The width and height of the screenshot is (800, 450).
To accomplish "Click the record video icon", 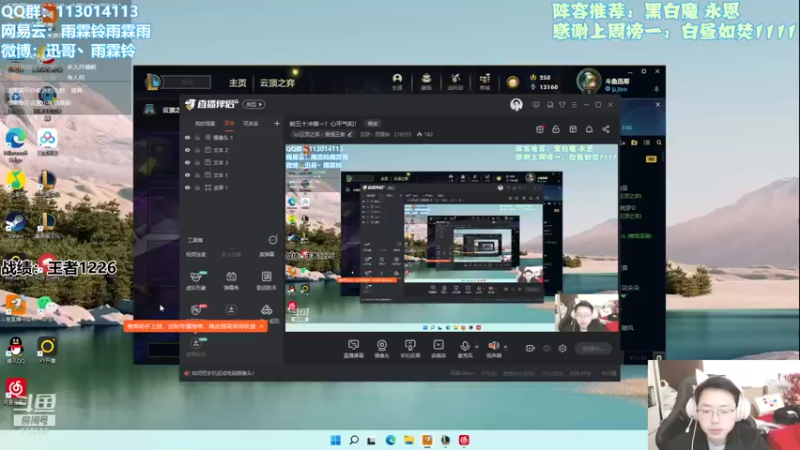I will [x=530, y=348].
